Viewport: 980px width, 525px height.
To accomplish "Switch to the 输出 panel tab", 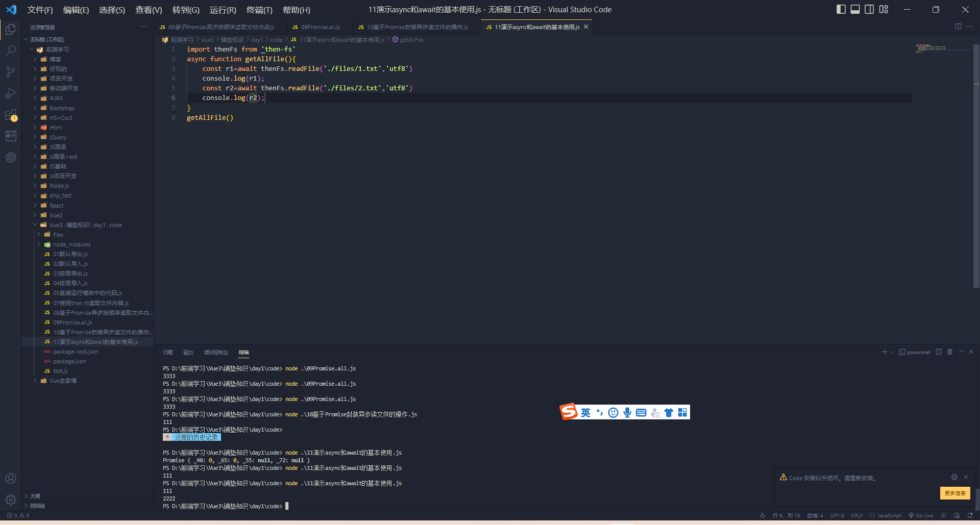I will 188,352.
